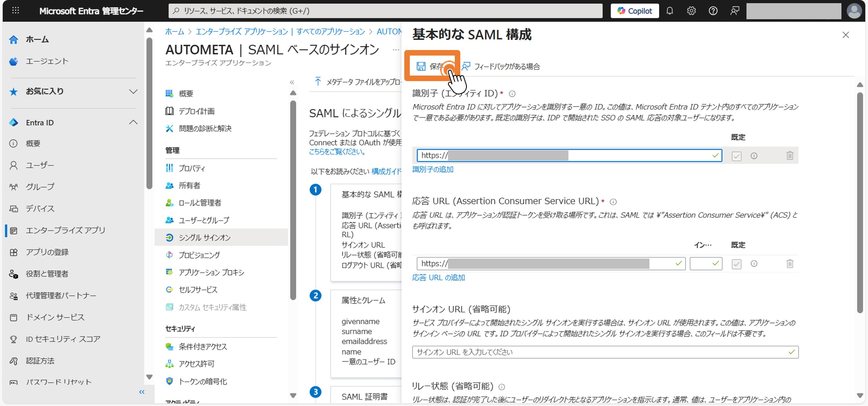Edit the reply URL (ACS) field
Image resolution: width=868 pixels, height=406 pixels.
(551, 264)
